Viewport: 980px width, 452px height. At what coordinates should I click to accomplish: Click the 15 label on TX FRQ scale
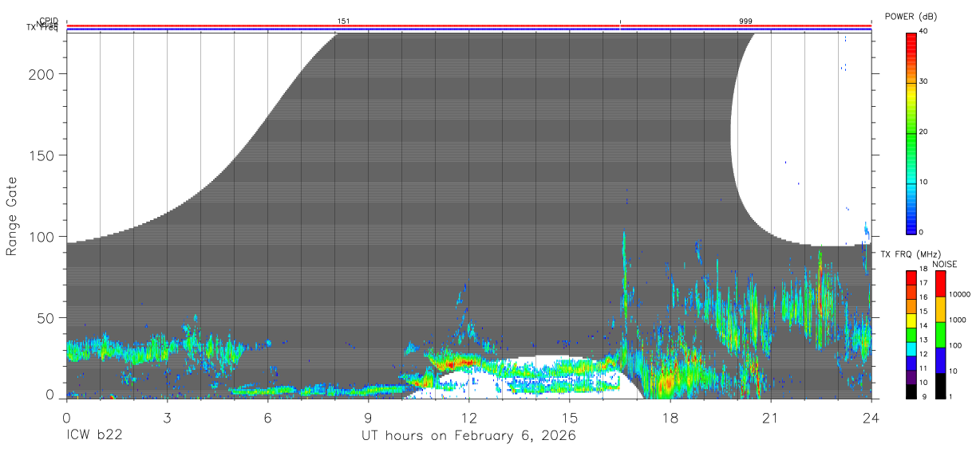(x=923, y=312)
